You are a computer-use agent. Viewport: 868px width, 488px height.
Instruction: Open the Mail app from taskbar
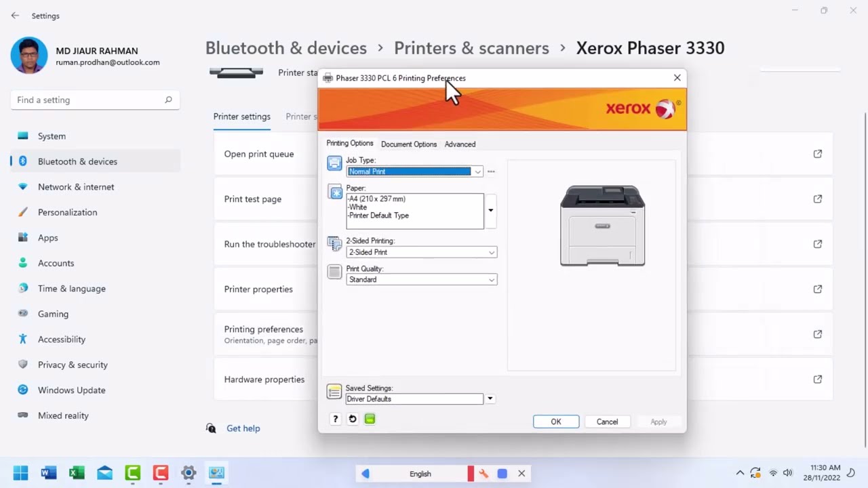pos(104,473)
